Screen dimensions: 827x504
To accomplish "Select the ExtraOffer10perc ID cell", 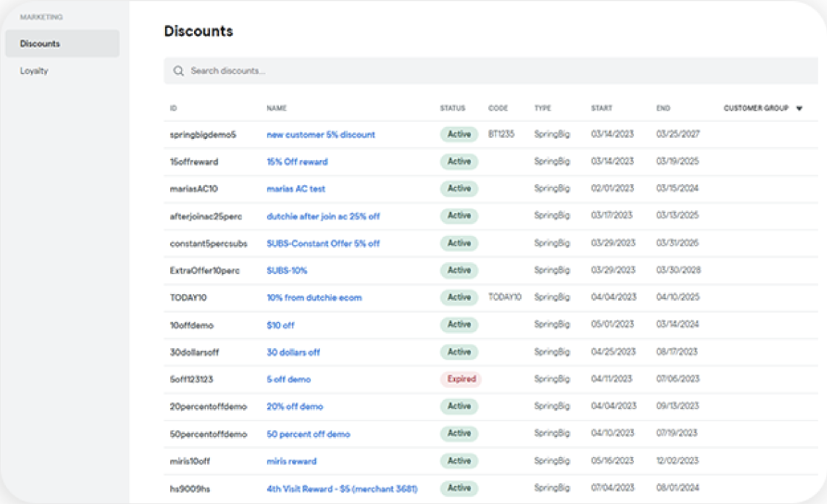I will click(205, 270).
